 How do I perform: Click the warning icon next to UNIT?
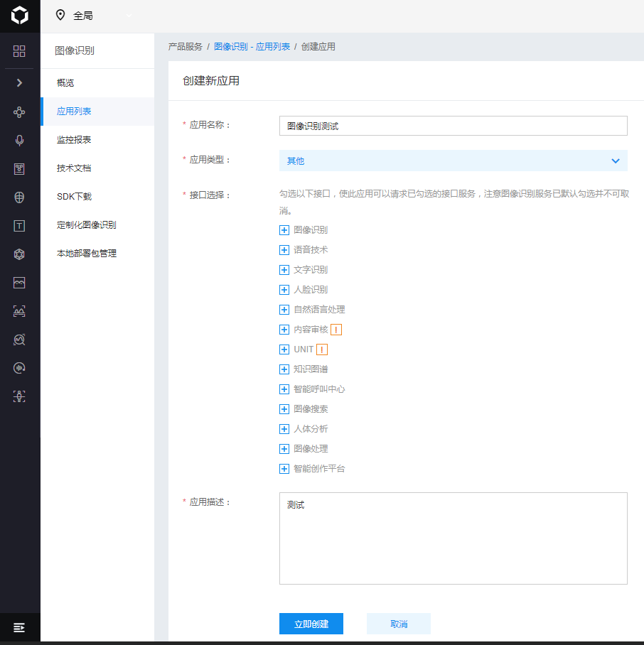[x=322, y=349]
